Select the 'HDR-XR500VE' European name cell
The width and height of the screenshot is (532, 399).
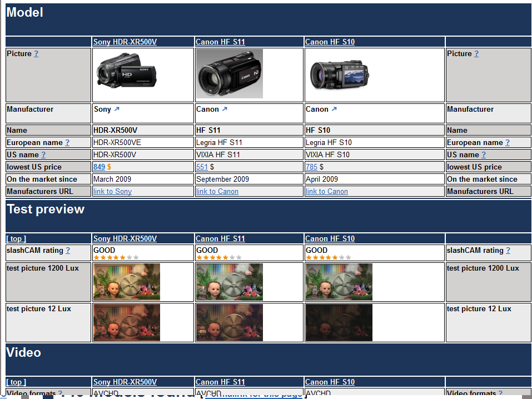[143, 142]
